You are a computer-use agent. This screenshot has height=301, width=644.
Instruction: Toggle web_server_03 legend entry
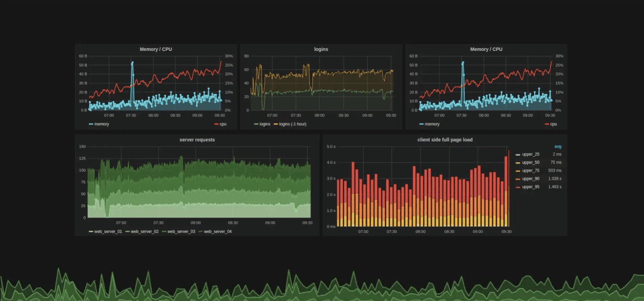(x=178, y=231)
